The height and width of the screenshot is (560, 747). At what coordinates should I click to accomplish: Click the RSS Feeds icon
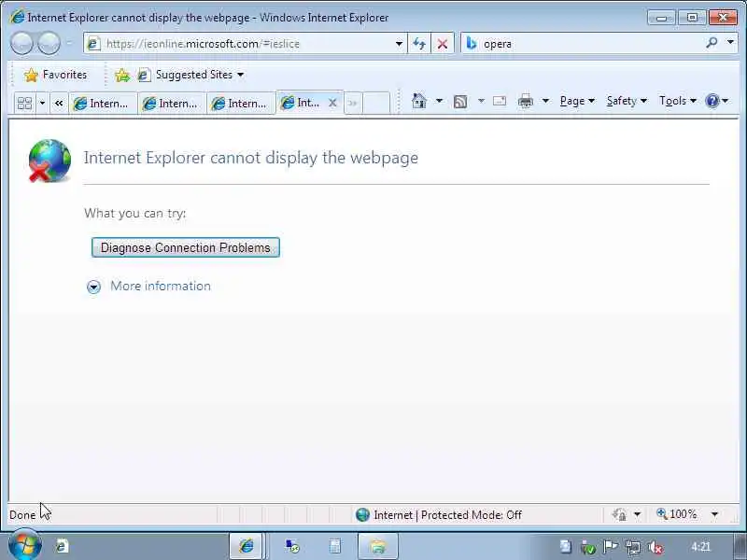460,102
